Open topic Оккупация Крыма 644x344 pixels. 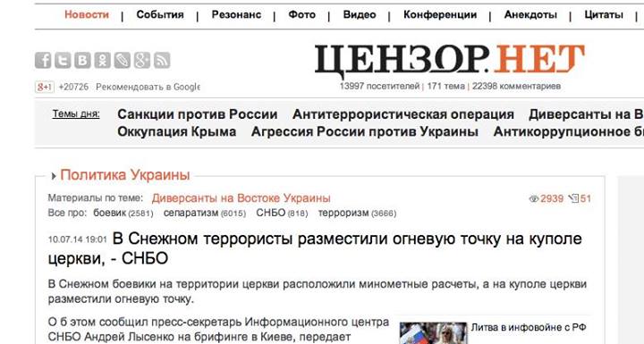(x=176, y=131)
